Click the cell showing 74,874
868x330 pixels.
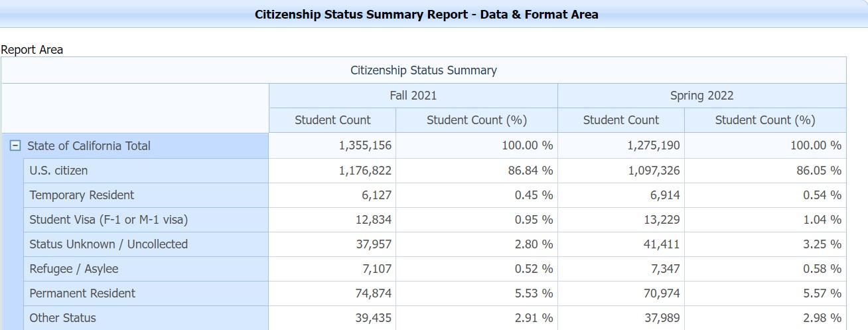click(332, 293)
